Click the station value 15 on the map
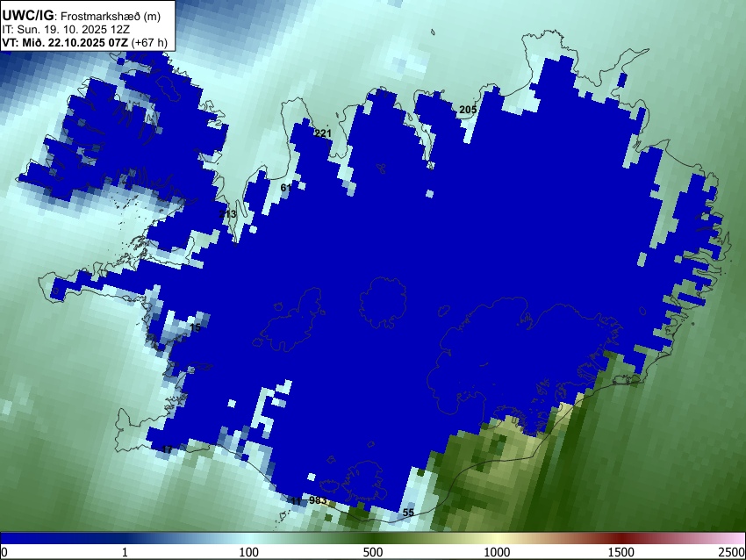Image resolution: width=746 pixels, height=560 pixels. pos(195,327)
